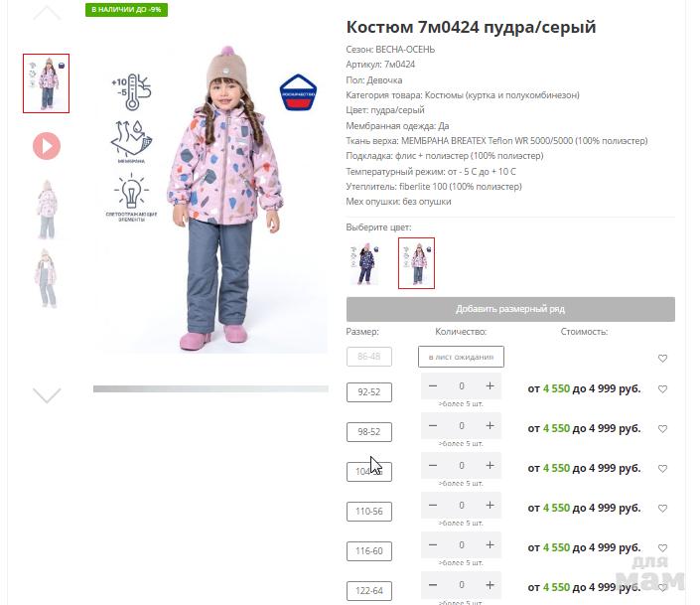
Task: Select the dark blue color variant
Action: (364, 263)
